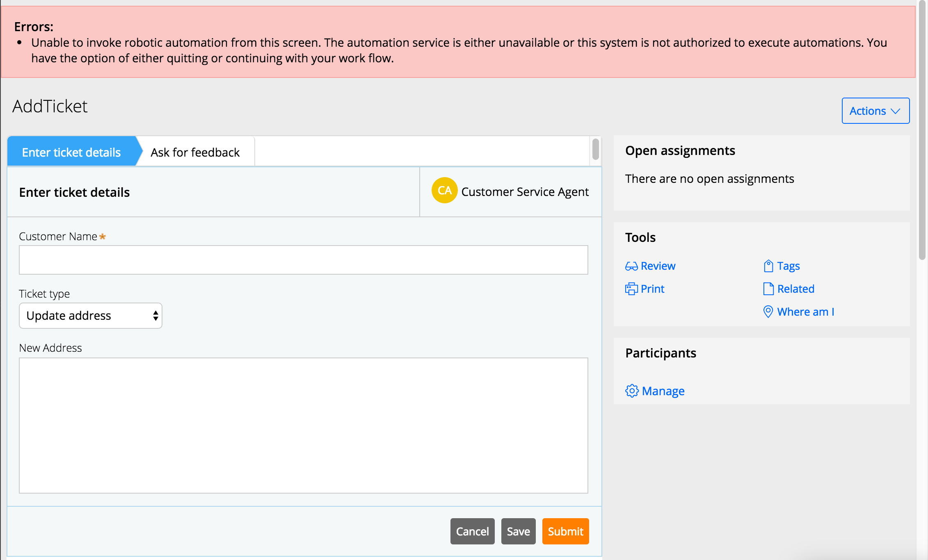Image resolution: width=928 pixels, height=560 pixels.
Task: Open the Ticket type dropdown
Action: click(91, 316)
